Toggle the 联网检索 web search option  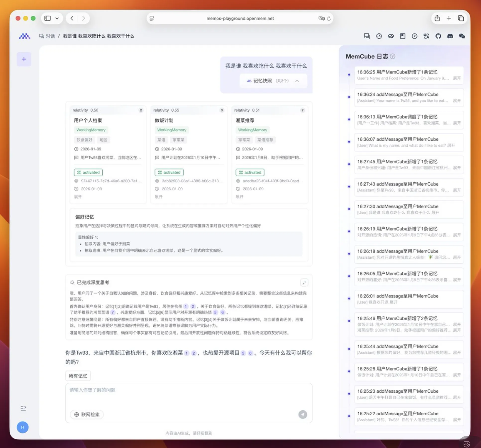tap(87, 414)
